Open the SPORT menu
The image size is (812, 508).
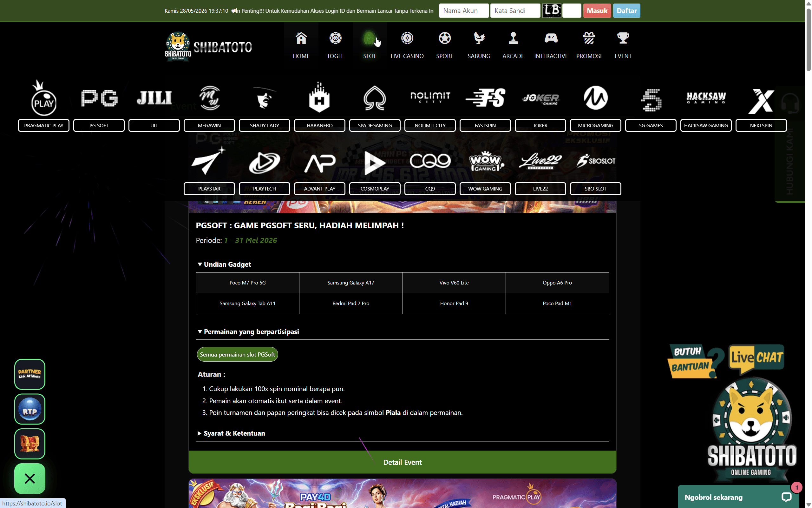pos(445,45)
